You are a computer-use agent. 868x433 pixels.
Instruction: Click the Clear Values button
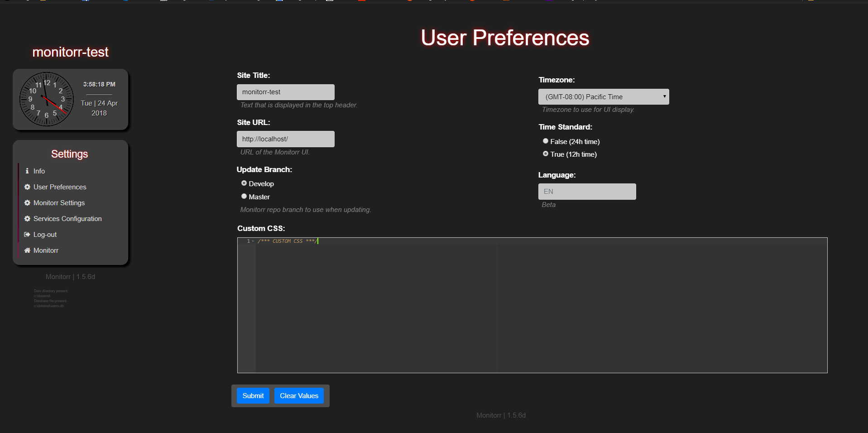(299, 395)
